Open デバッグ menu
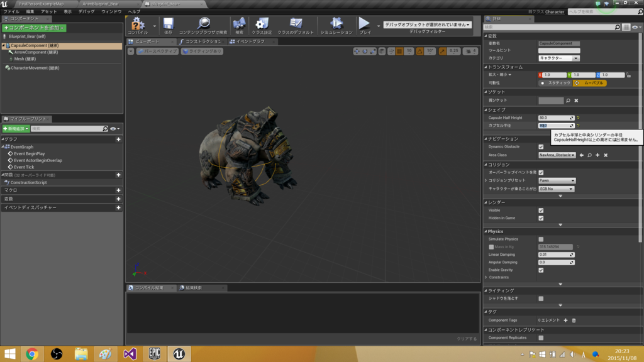This screenshot has height=362, width=644. 86,11
